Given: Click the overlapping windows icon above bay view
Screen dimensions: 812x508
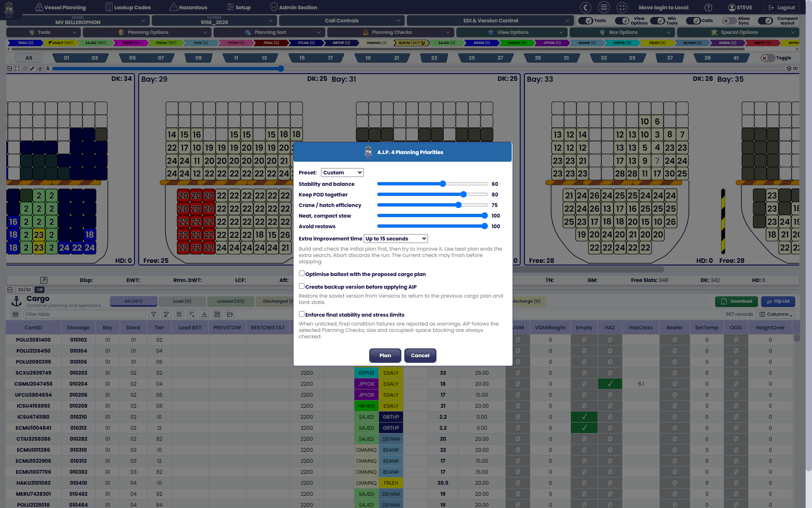Looking at the screenshot, I should [25, 69].
